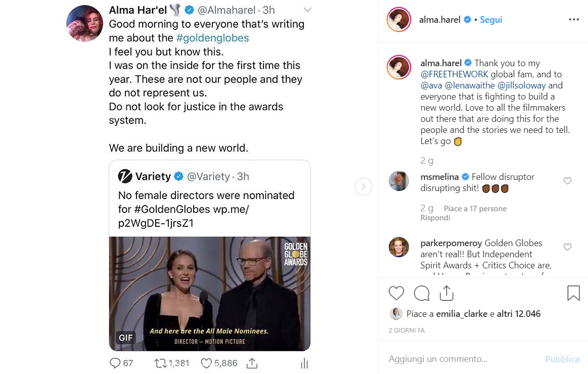Save the post with the bookmark icon

[x=573, y=293]
